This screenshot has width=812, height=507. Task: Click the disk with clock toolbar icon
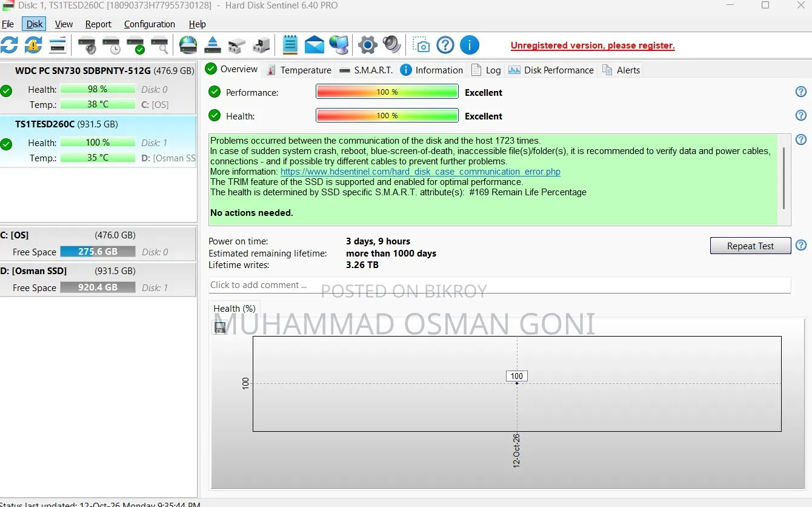pos(111,45)
